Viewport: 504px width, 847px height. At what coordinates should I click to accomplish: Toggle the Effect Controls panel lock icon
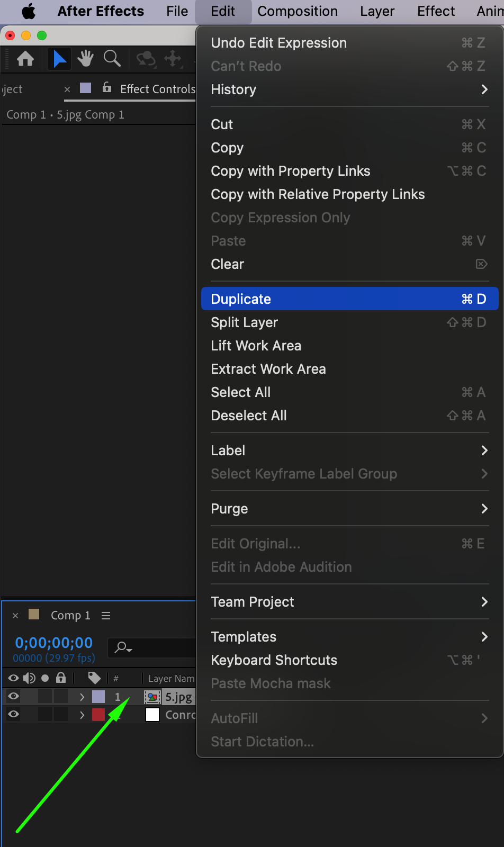pyautogui.click(x=107, y=87)
